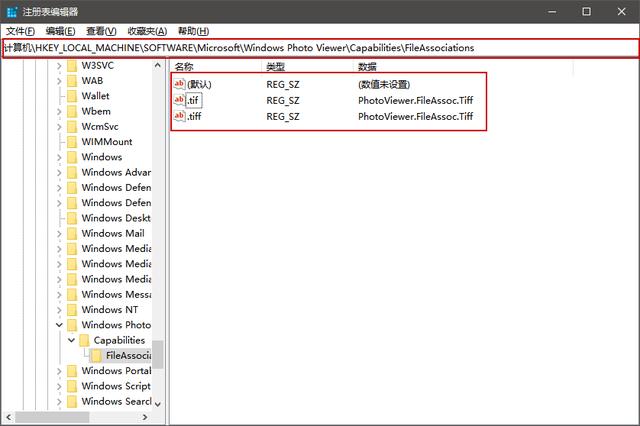Select the Windows Deskt key label
This screenshot has height=426, width=640.
click(116, 218)
